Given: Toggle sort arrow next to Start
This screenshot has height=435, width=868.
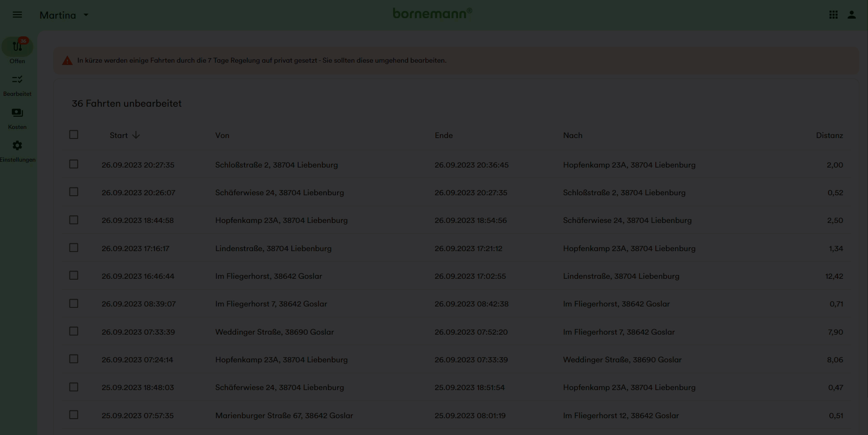Looking at the screenshot, I should (136, 135).
